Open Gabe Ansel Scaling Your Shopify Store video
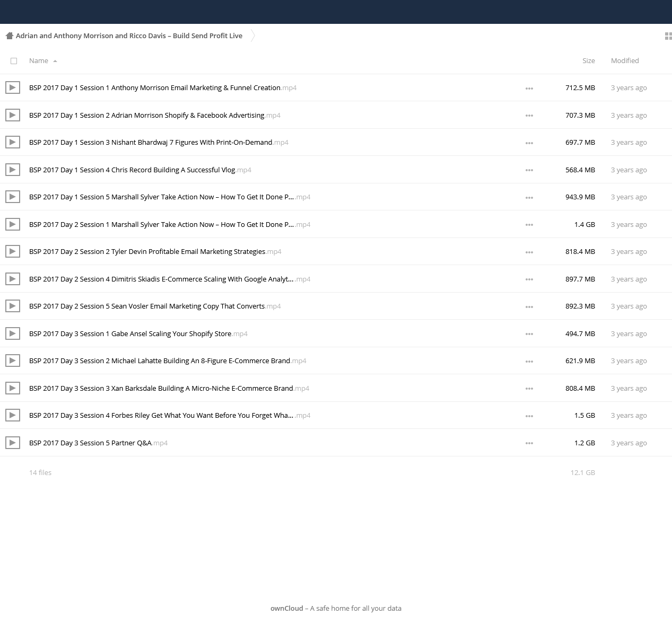Image resolution: width=672 pixels, height=624 pixels. pos(138,333)
